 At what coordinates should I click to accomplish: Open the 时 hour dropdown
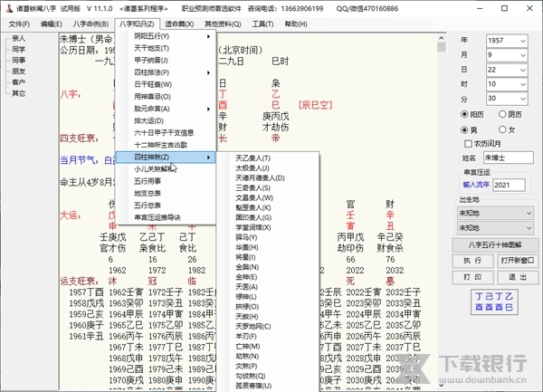click(x=523, y=84)
